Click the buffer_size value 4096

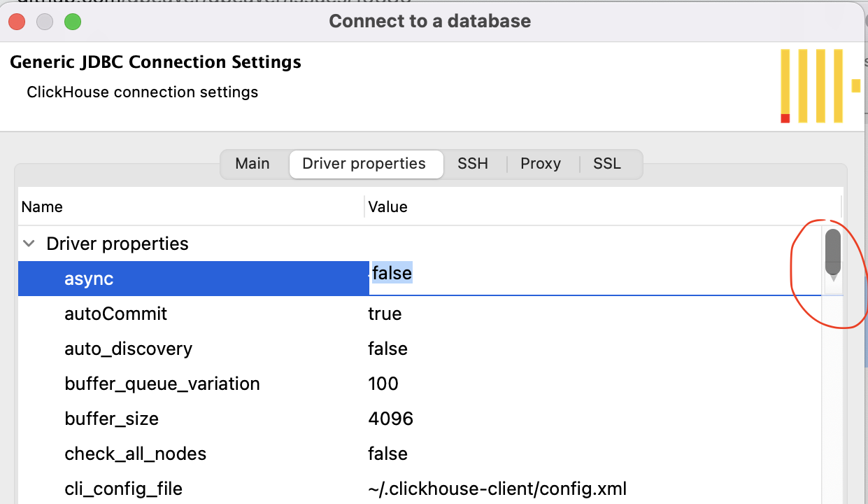coord(390,419)
